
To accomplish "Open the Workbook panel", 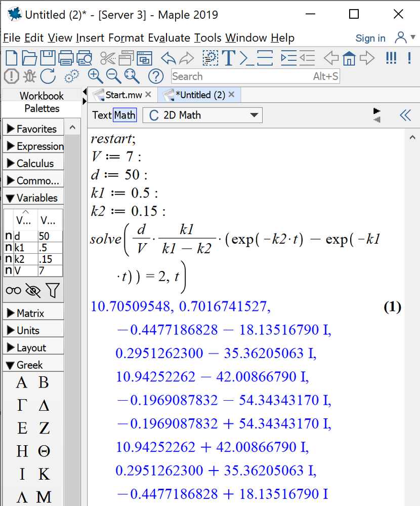I will (41, 96).
